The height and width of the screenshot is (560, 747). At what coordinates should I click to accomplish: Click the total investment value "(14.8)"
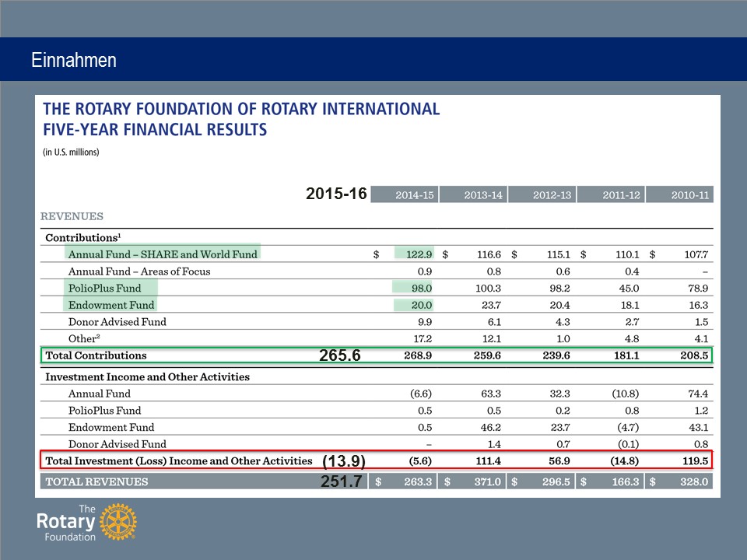click(x=625, y=460)
